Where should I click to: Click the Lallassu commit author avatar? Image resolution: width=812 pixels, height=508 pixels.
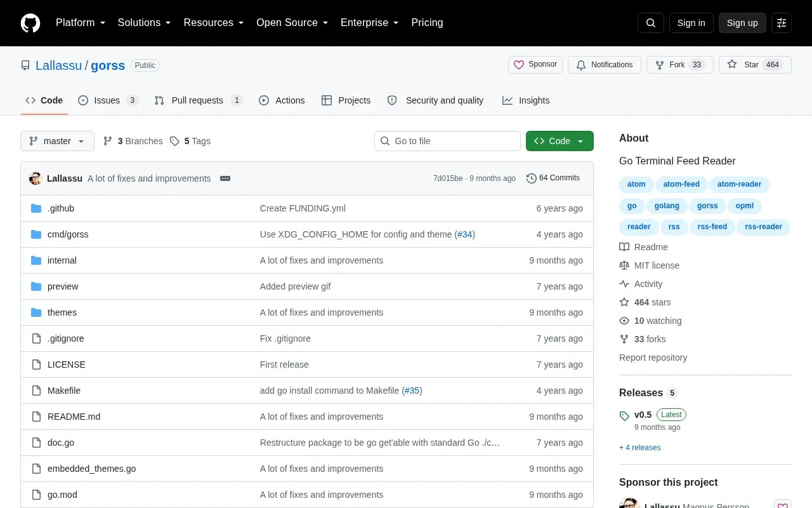[x=36, y=178]
